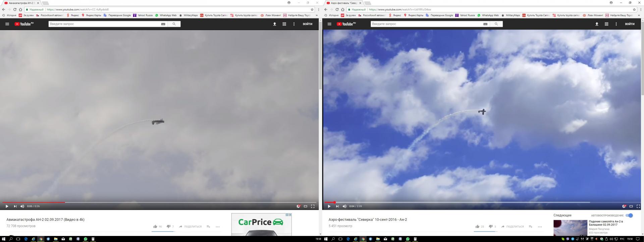Open more actions dots under right video

point(540,227)
